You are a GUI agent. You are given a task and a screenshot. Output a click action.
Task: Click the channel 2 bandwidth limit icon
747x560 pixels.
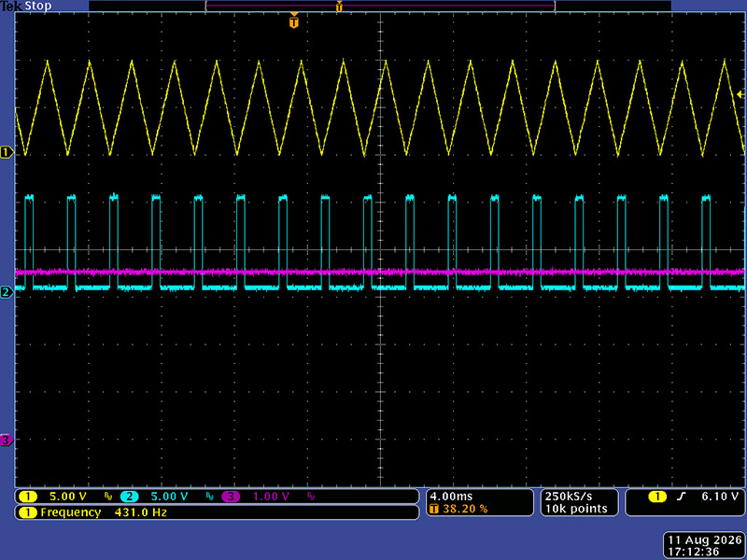click(x=209, y=497)
